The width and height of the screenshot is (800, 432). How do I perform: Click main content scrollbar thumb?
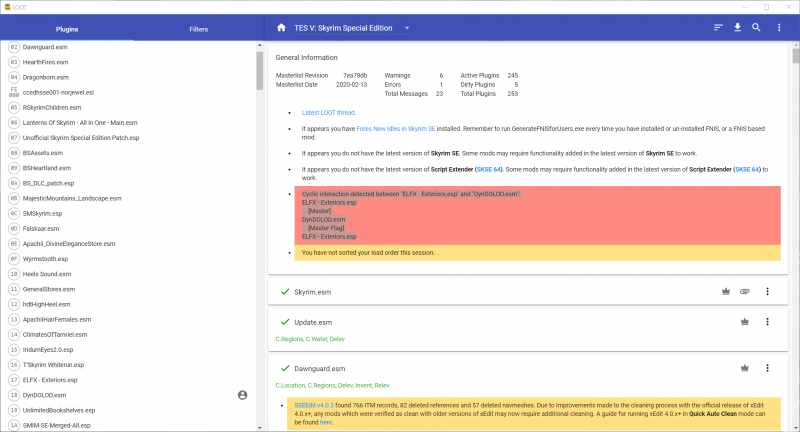pyautogui.click(x=795, y=55)
